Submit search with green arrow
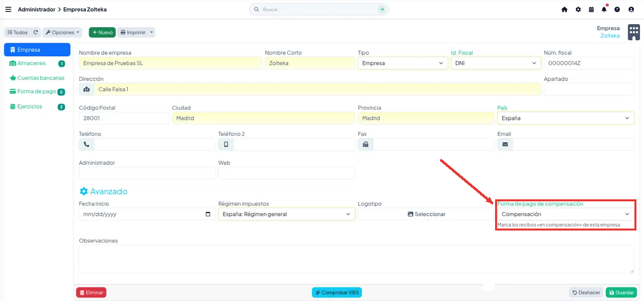 pos(382,9)
